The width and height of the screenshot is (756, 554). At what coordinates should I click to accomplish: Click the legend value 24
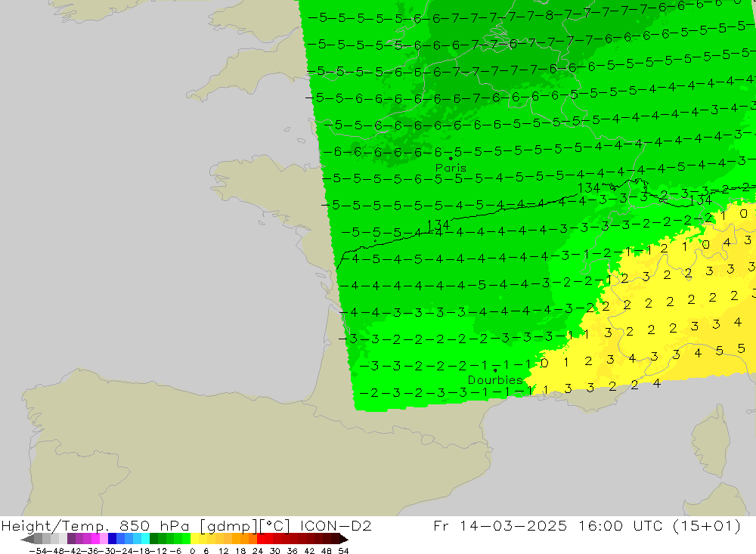(258, 551)
